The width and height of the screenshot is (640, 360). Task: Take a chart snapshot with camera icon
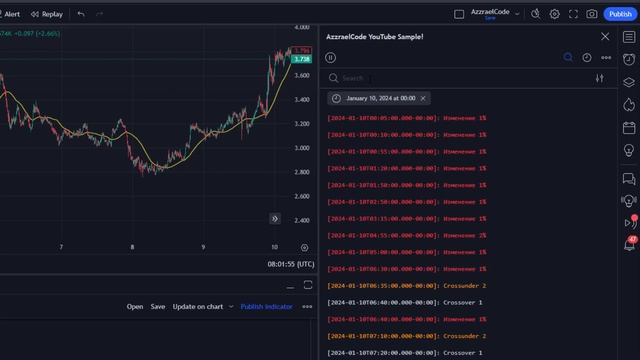click(x=591, y=14)
